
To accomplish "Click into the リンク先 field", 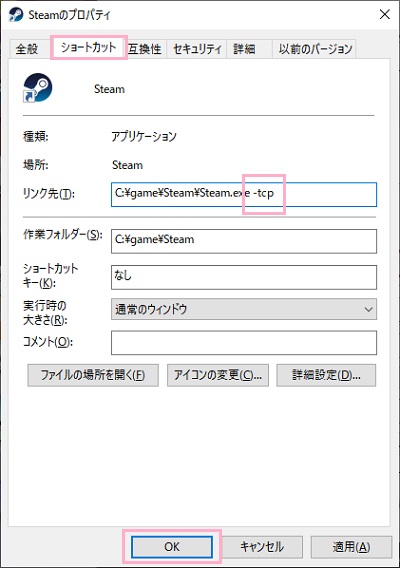I will pos(244,195).
